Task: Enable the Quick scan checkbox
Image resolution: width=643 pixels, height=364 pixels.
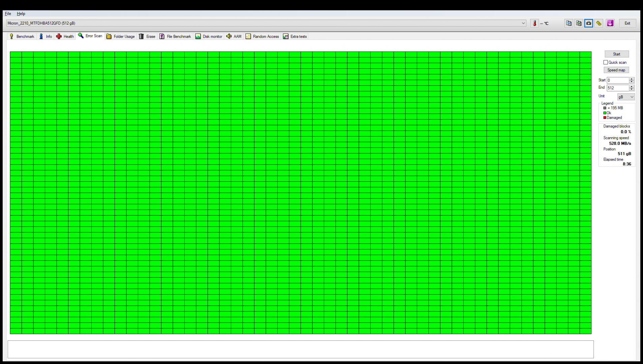Action: click(606, 62)
